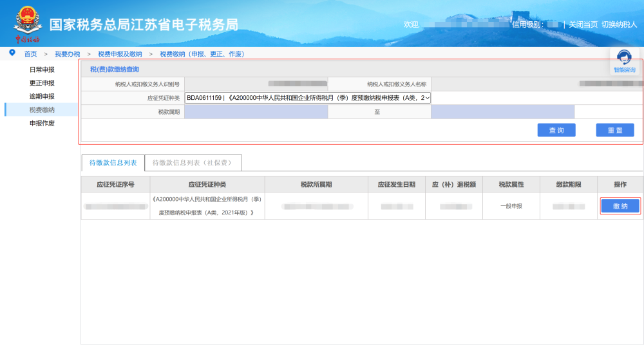This screenshot has width=644, height=349.
Task: Click the 信用级别 label in header
Action: [527, 24]
